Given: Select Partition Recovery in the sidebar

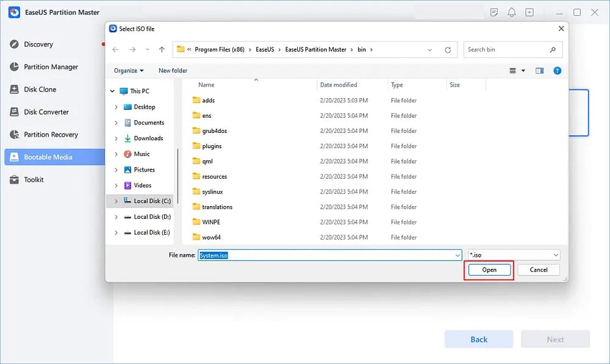Looking at the screenshot, I should click(51, 135).
